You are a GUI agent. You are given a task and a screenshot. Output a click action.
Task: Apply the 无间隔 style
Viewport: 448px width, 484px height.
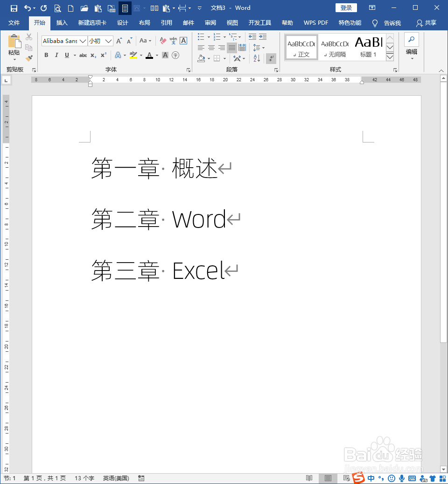pyautogui.click(x=335, y=47)
